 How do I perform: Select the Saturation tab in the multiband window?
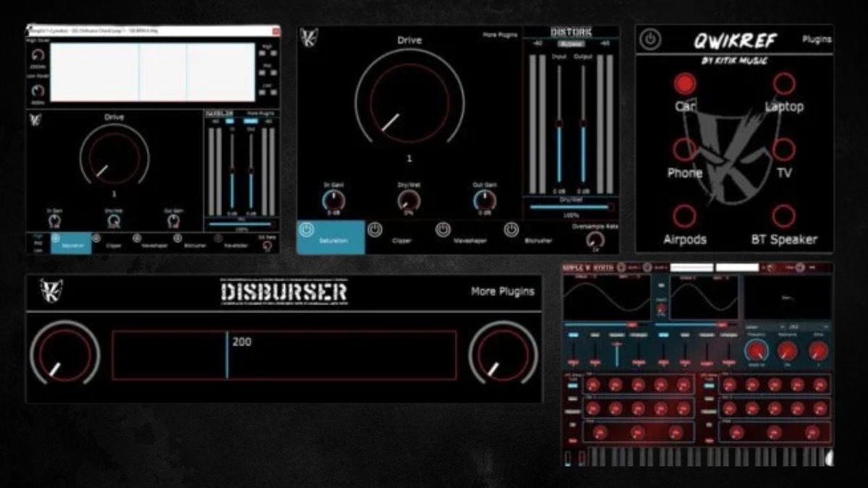click(71, 243)
